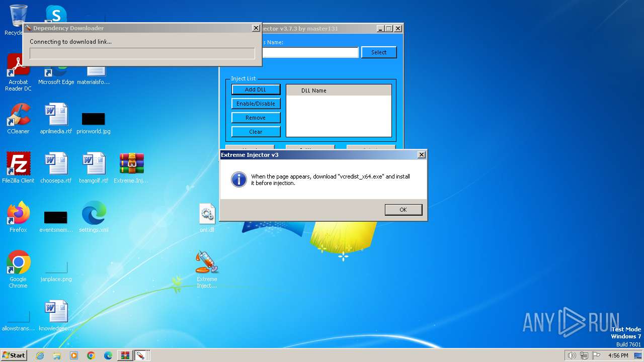Image resolution: width=644 pixels, height=362 pixels.
Task: Launch the Firefox desktop shortcut
Action: [x=18, y=218]
